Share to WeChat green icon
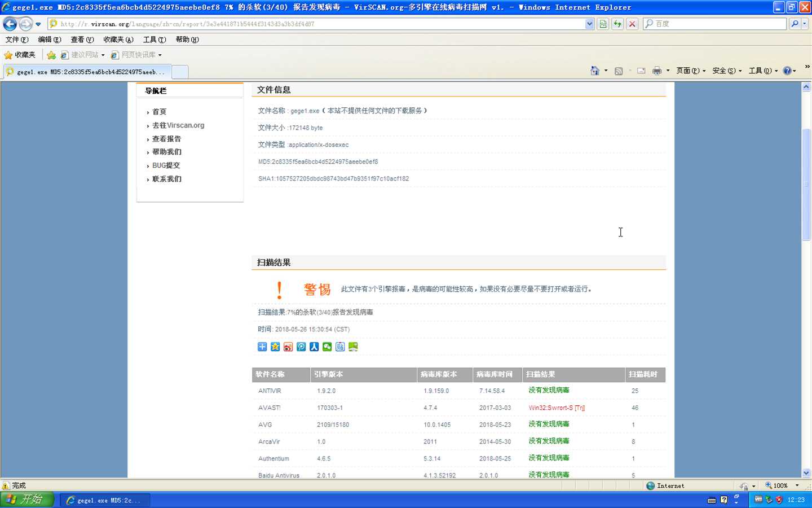 327,347
